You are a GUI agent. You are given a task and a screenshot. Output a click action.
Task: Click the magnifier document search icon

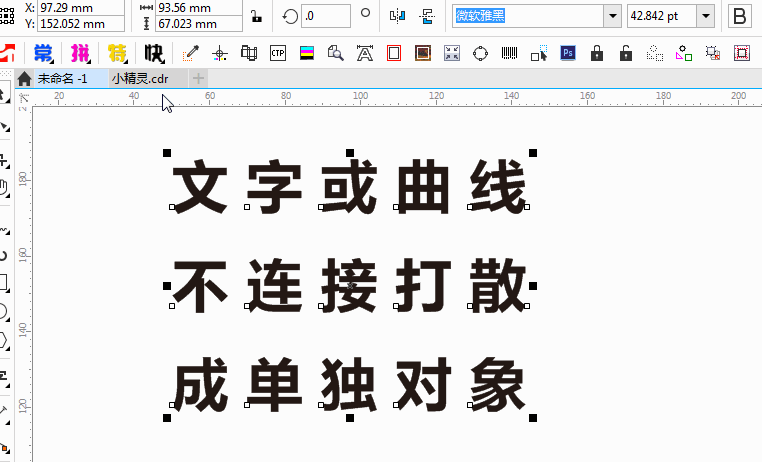pyautogui.click(x=335, y=53)
